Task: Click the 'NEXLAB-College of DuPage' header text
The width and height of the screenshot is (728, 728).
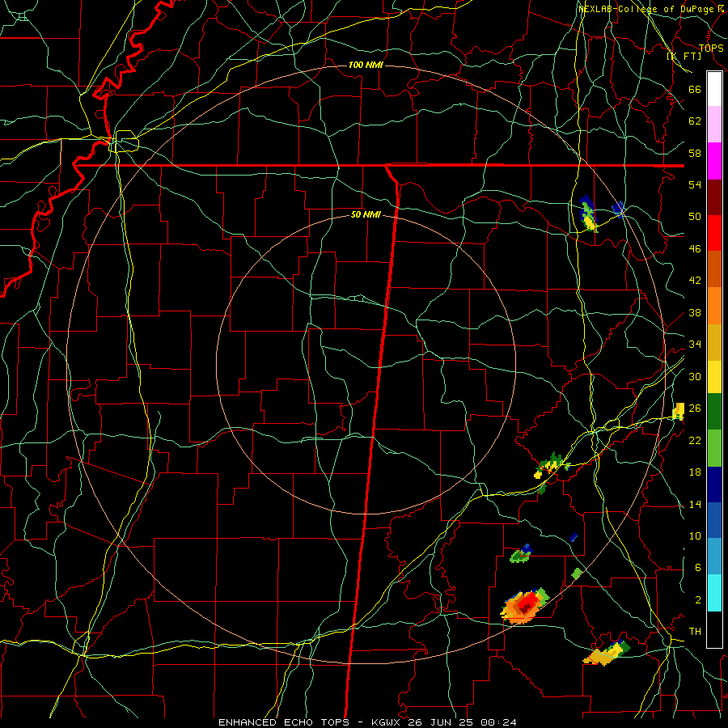Action: tap(645, 9)
